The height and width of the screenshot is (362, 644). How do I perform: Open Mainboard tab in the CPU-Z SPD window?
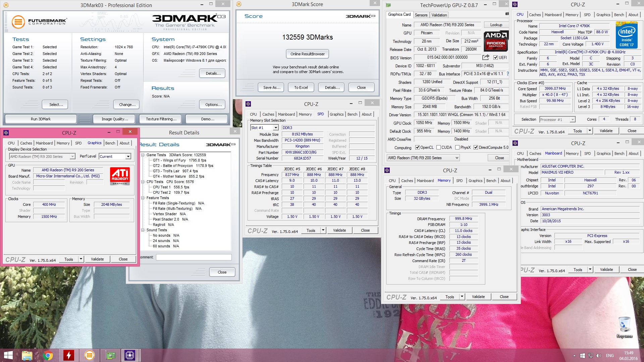click(x=286, y=114)
